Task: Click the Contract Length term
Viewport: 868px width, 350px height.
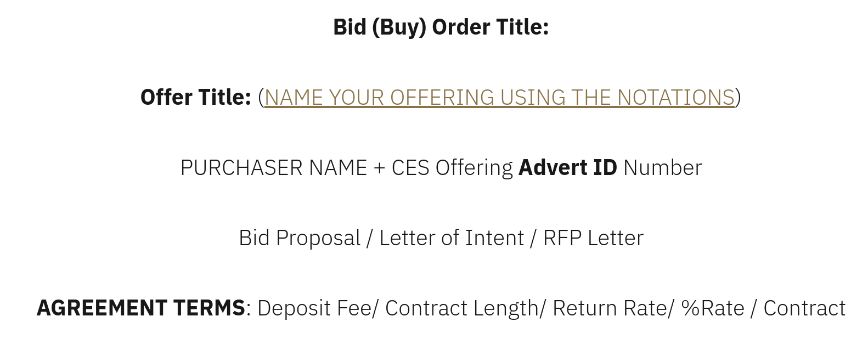Action: [462, 308]
